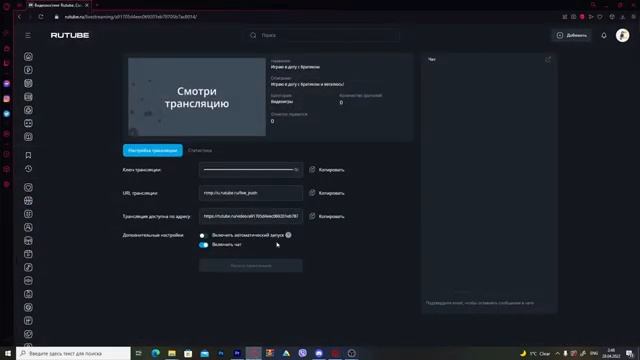Screen dimensions: 640x360
Task: Click the RUTUBE logo
Action: (x=70, y=36)
